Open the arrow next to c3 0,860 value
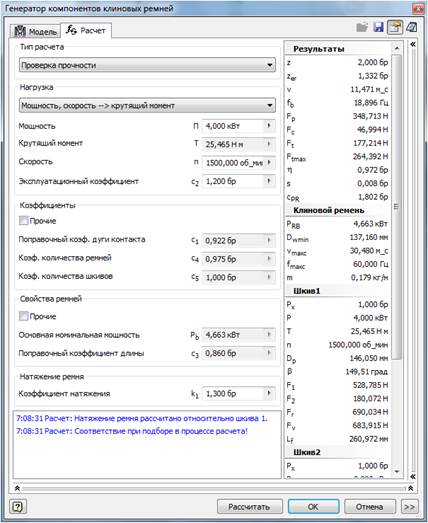The width and height of the screenshot is (428, 523). 269,353
